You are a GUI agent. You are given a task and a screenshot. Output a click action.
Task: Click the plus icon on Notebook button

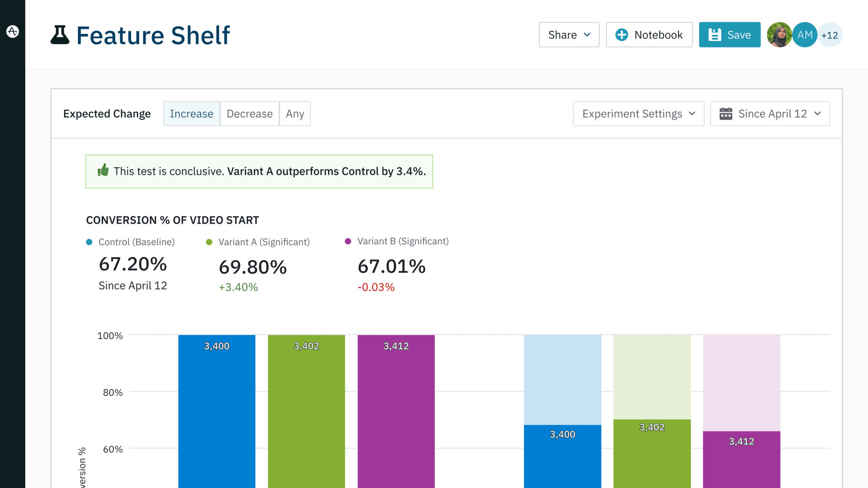[x=621, y=35]
